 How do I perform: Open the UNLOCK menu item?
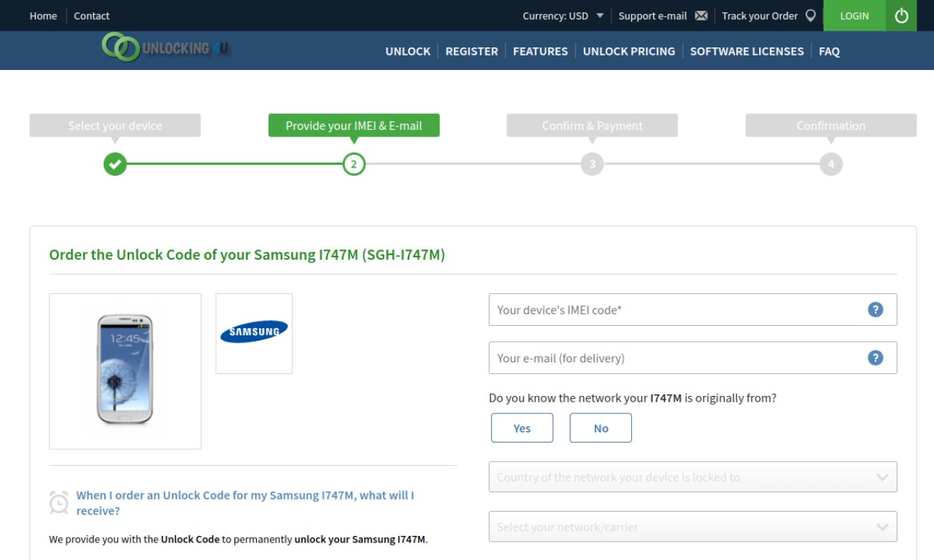pos(408,51)
